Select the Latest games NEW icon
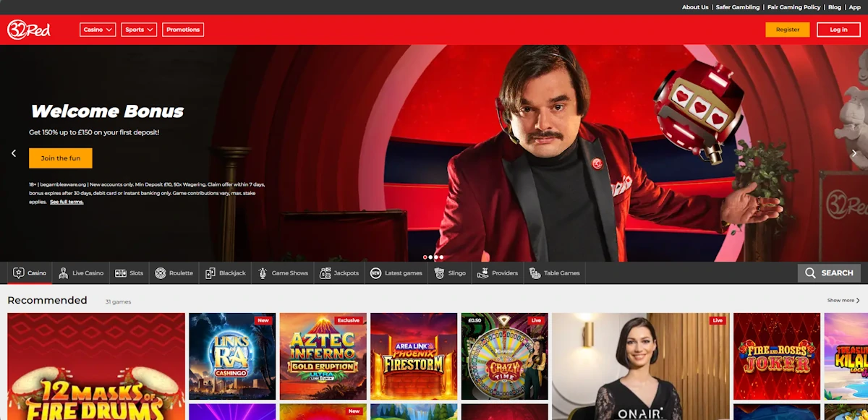This screenshot has height=420, width=868. (375, 273)
